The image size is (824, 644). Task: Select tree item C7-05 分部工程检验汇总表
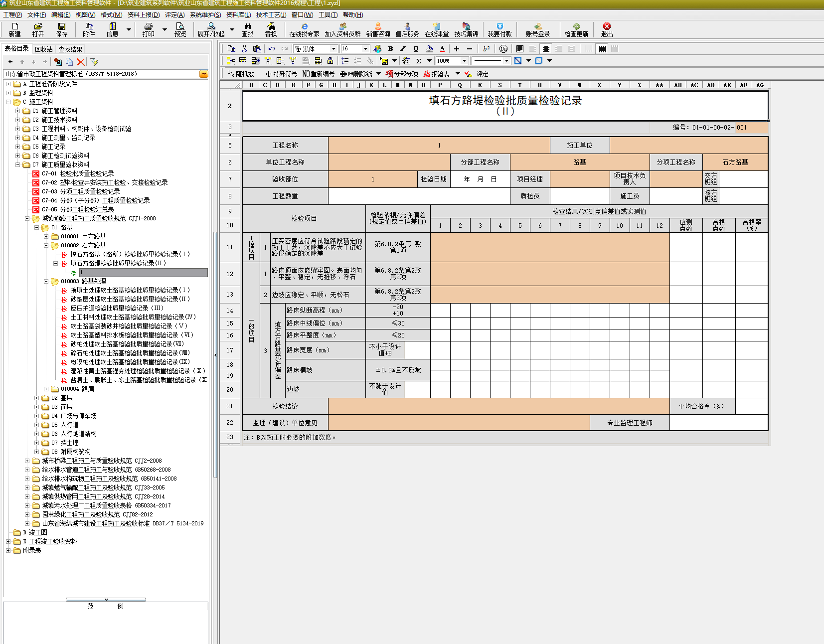coord(78,209)
